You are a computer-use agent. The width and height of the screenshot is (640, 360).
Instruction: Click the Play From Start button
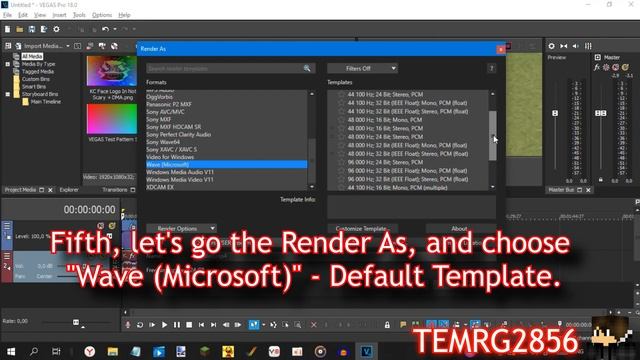pyautogui.click(x=152, y=325)
